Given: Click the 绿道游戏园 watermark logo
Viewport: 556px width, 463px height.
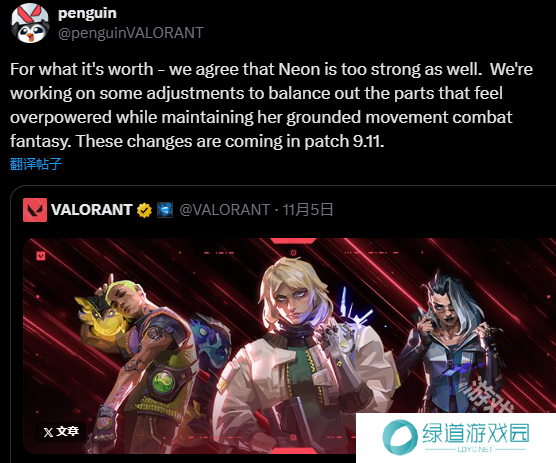Looking at the screenshot, I should [456, 437].
